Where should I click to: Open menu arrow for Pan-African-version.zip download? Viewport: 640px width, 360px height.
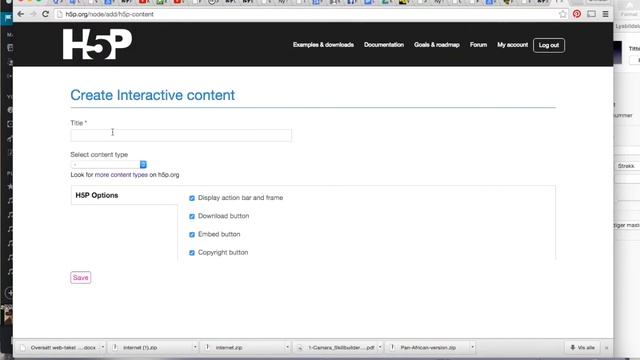(472, 347)
